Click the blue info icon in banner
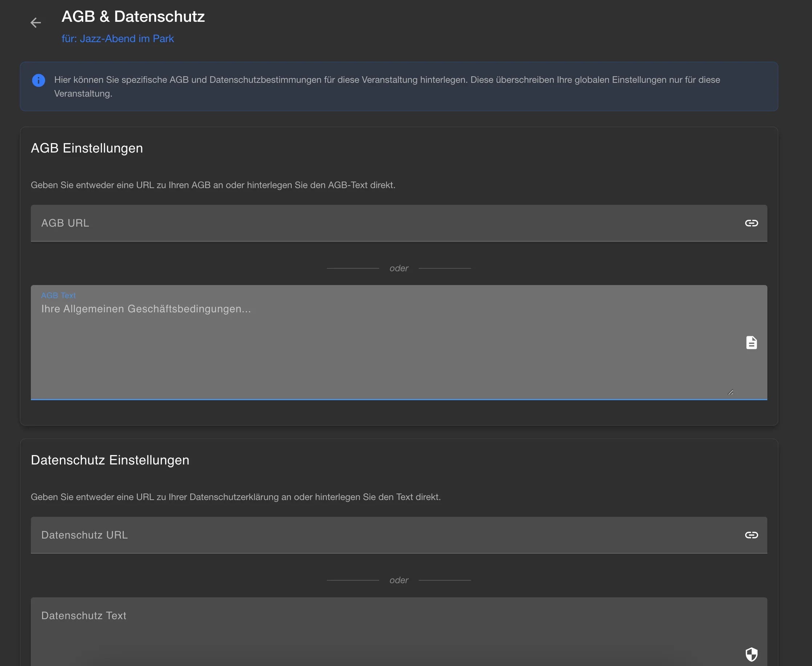 click(x=38, y=80)
